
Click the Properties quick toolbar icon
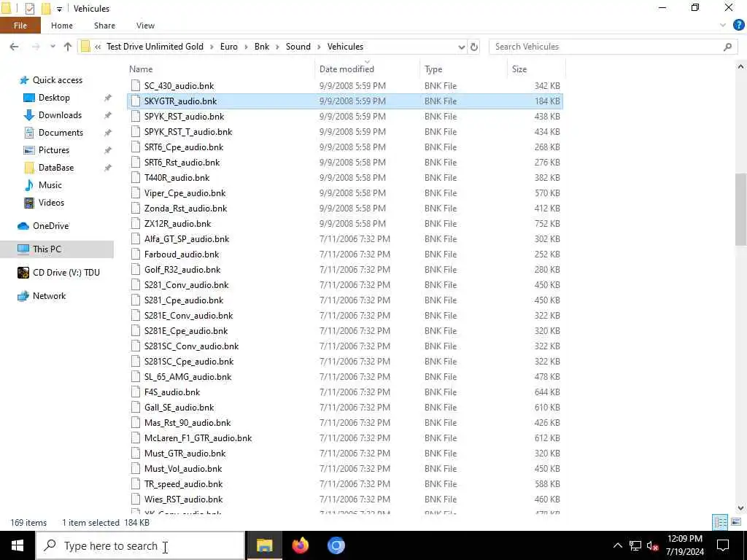(29, 8)
